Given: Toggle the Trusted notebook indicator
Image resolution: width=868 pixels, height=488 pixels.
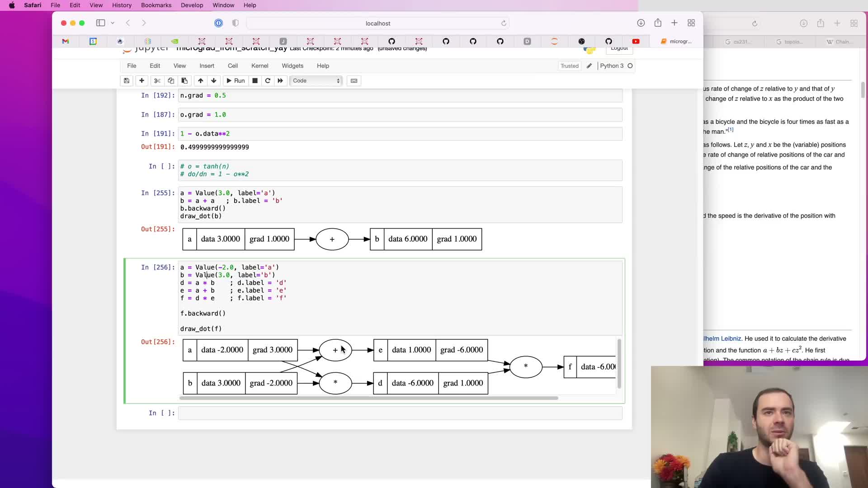Looking at the screenshot, I should 569,66.
